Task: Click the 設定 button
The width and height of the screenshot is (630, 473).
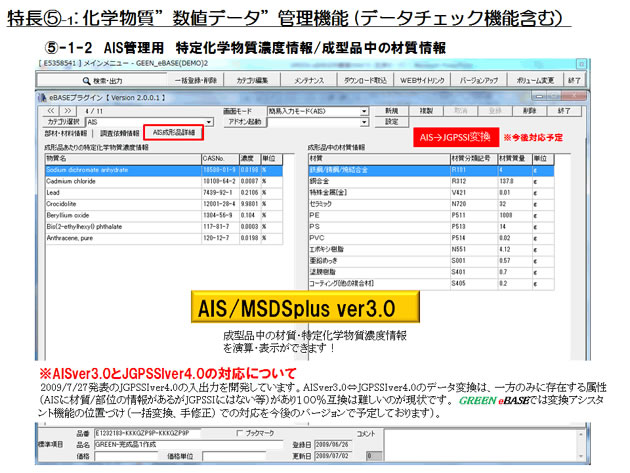Action: 391,122
